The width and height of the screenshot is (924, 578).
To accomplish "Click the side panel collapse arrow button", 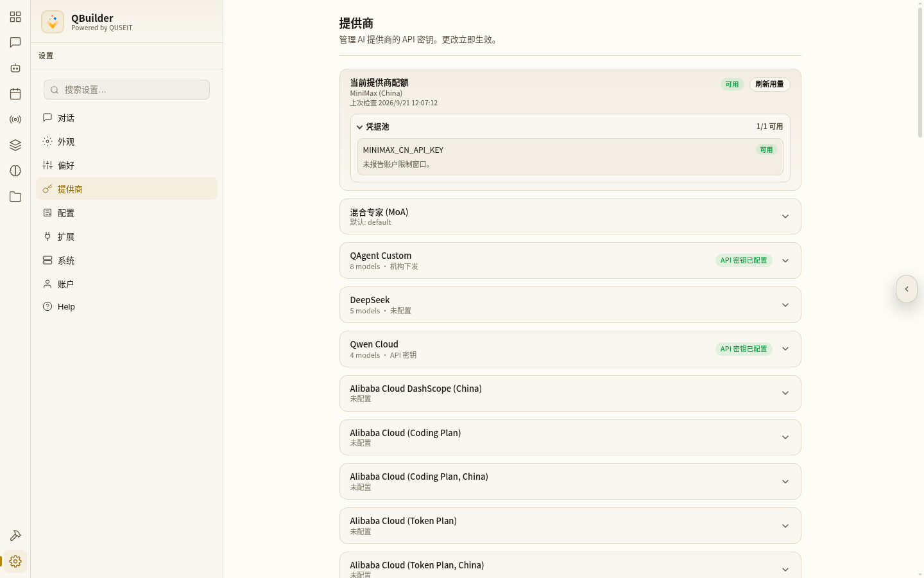I will click(907, 289).
